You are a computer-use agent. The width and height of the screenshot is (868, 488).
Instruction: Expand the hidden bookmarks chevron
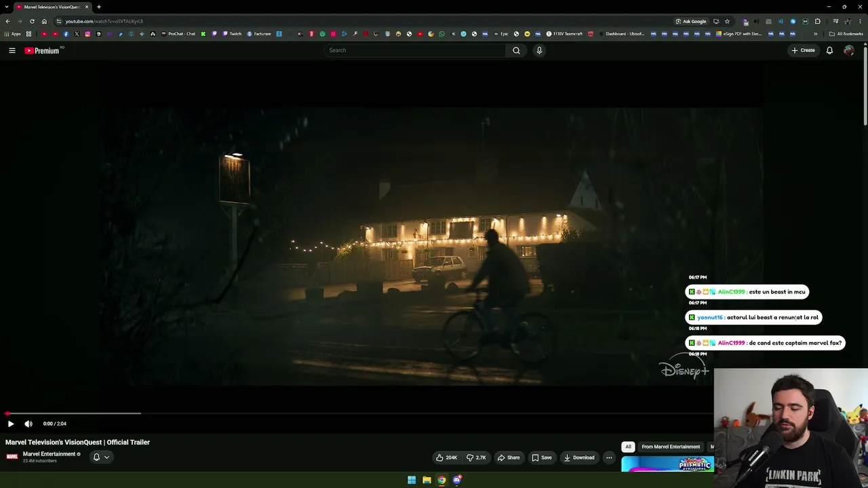point(816,34)
